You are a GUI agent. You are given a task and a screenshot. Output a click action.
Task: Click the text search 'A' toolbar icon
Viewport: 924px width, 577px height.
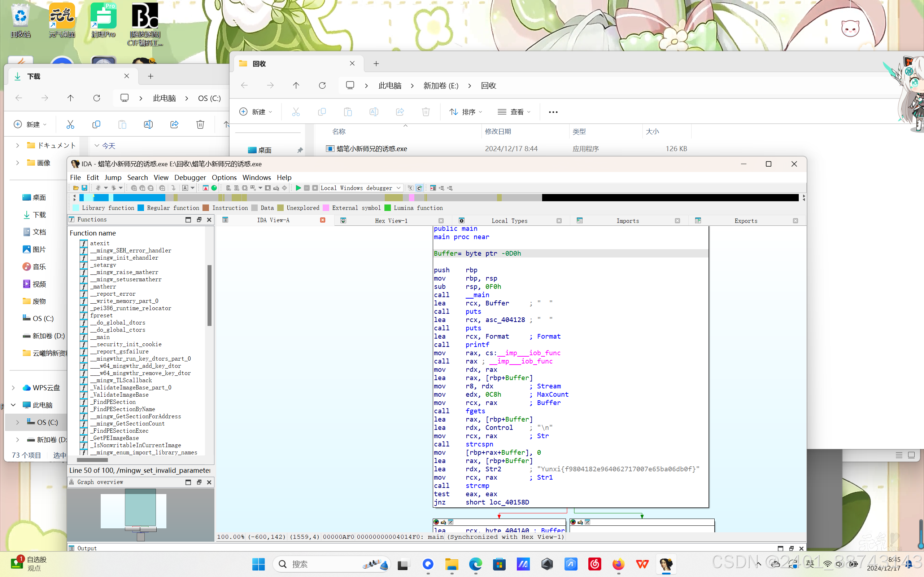(185, 188)
